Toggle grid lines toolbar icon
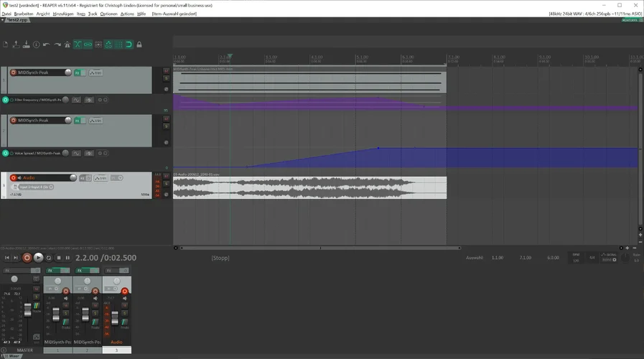This screenshot has width=644, height=359. (118, 45)
